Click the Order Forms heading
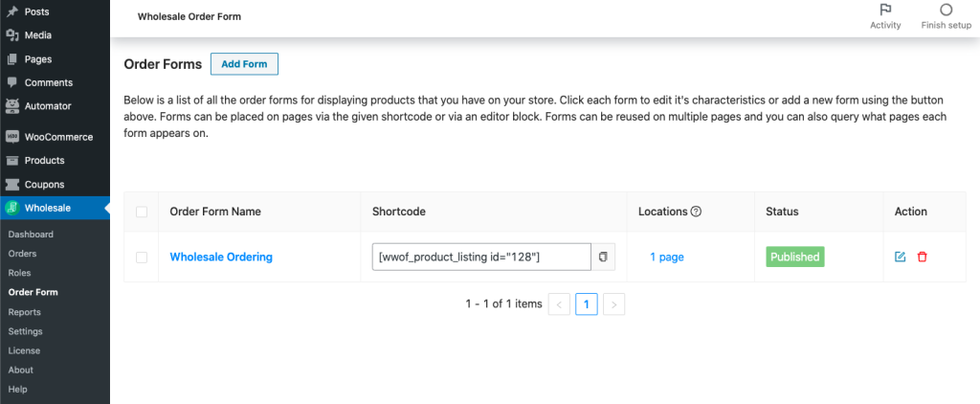 (163, 64)
